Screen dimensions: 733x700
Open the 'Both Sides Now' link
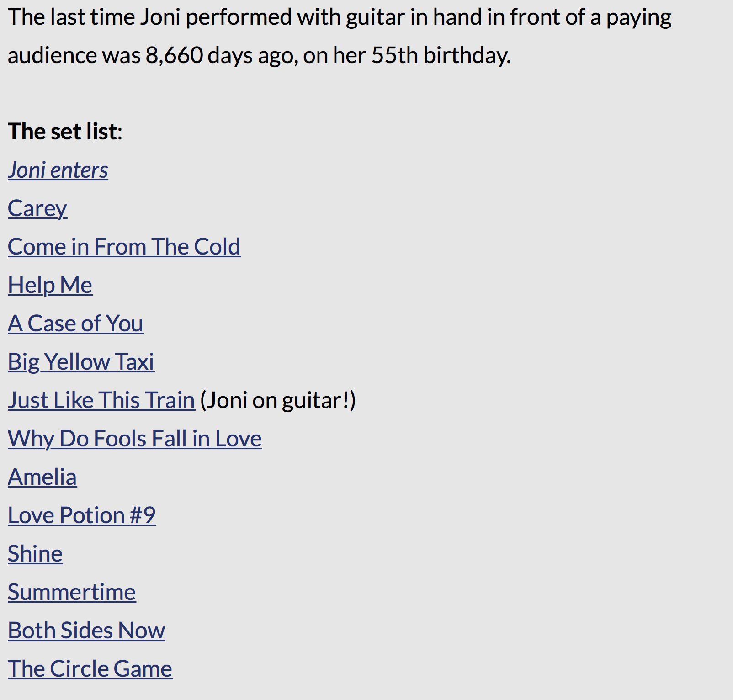pyautogui.click(x=86, y=631)
